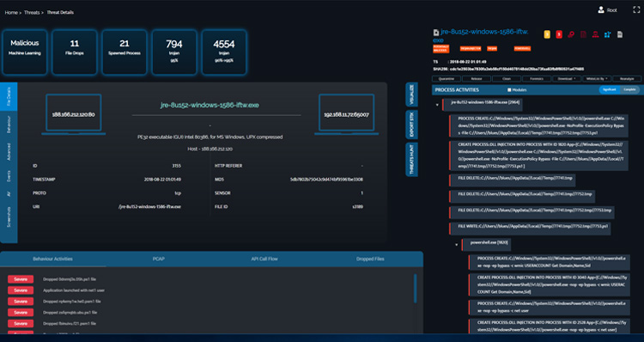Click the Threats Hunt vertical button
Screen dimensions: 644x342
(412, 160)
